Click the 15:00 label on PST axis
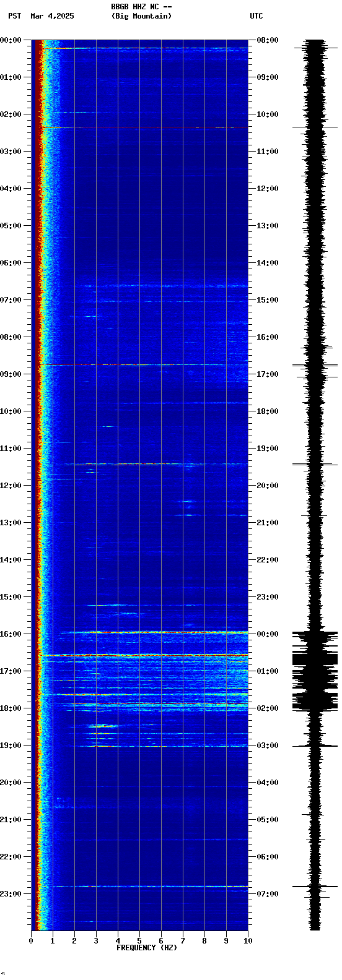Image resolution: width=342 pixels, height=980 pixels. pos(11,597)
